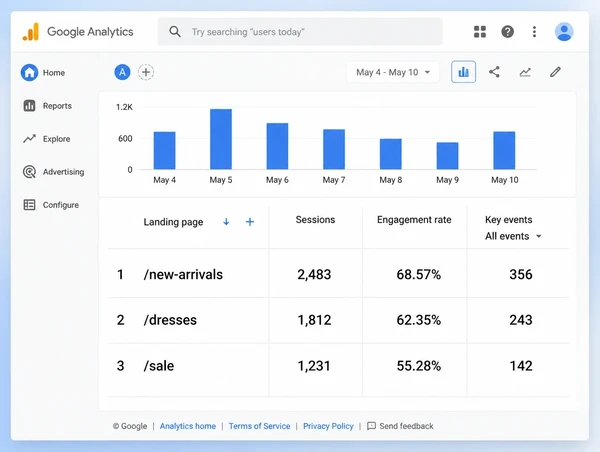The width and height of the screenshot is (600, 452).
Task: Open the user account avatar
Action: 564,32
